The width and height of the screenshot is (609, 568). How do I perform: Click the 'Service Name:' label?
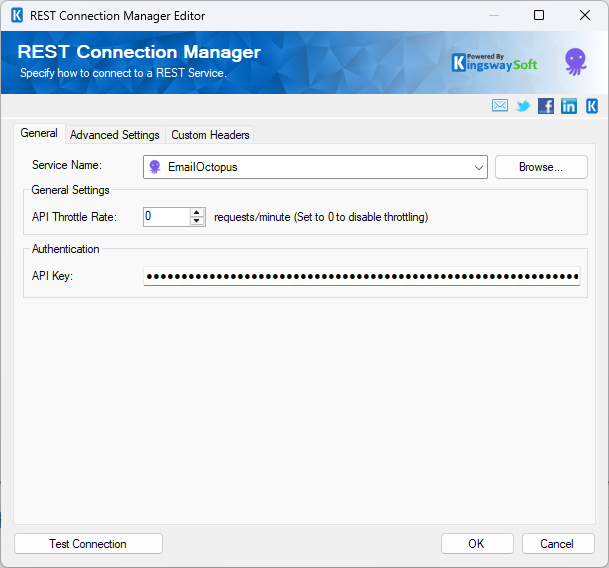[67, 165]
